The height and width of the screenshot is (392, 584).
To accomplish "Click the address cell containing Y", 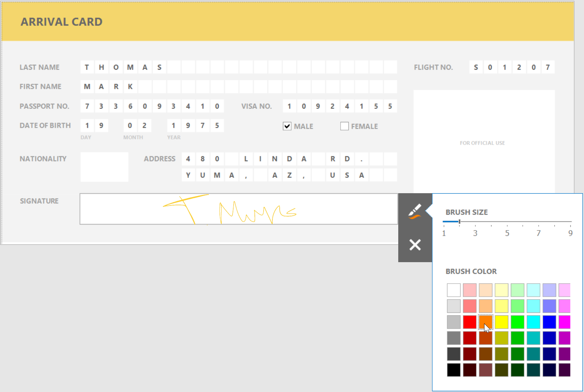I will [188, 175].
